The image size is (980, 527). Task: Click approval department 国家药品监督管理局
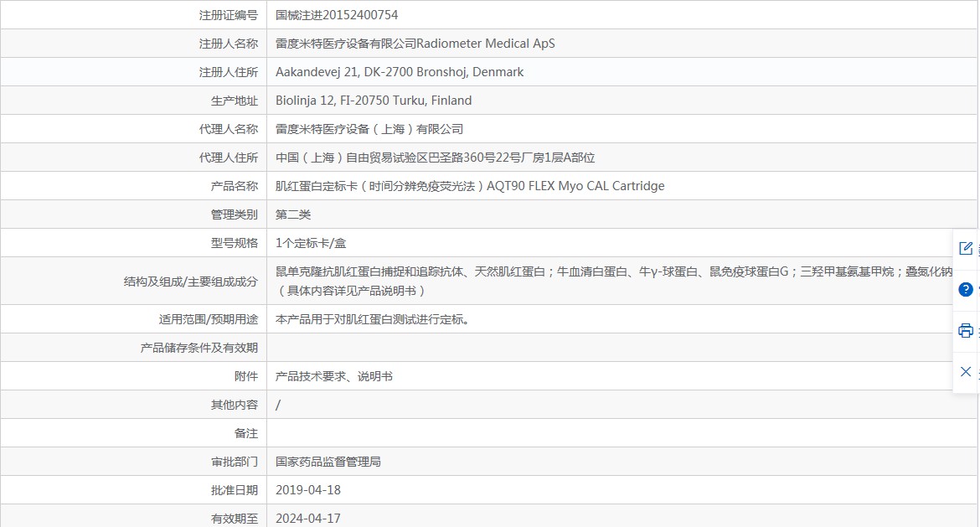[x=328, y=462]
